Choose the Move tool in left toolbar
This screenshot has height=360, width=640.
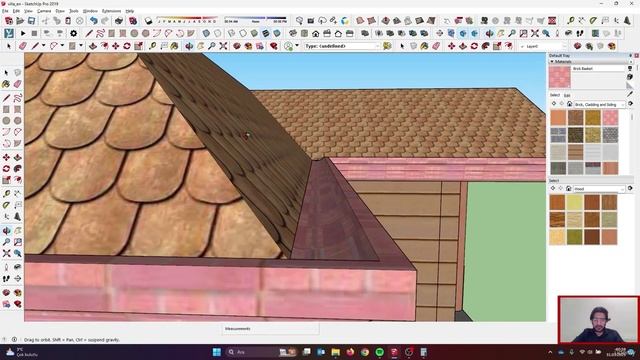6,157
